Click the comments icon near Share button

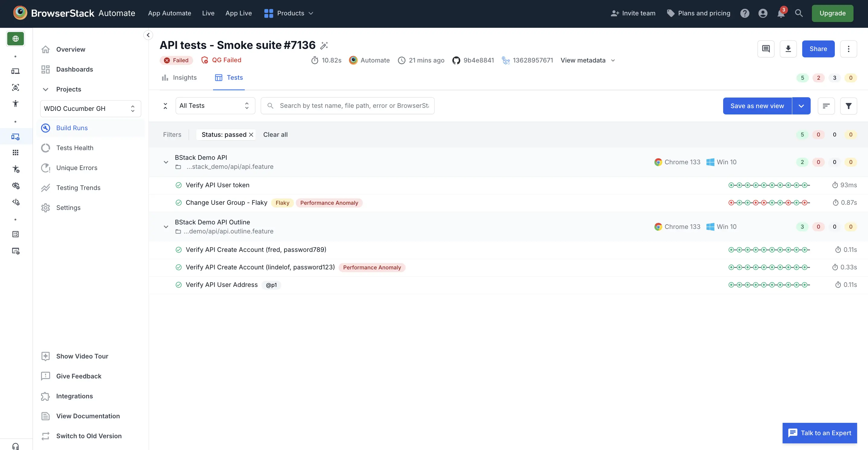pyautogui.click(x=766, y=49)
